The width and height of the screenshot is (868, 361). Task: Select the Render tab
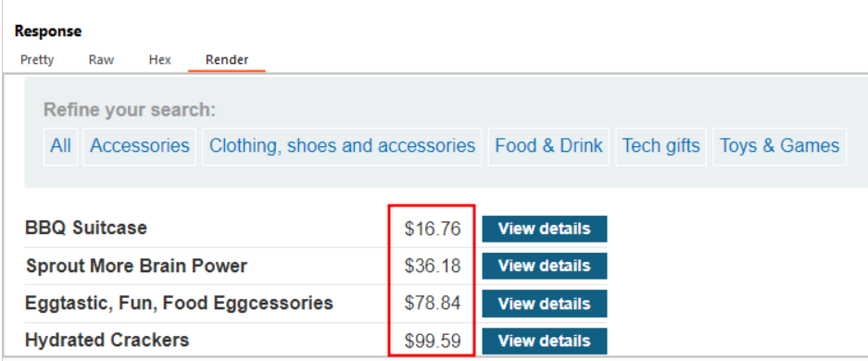click(x=227, y=60)
